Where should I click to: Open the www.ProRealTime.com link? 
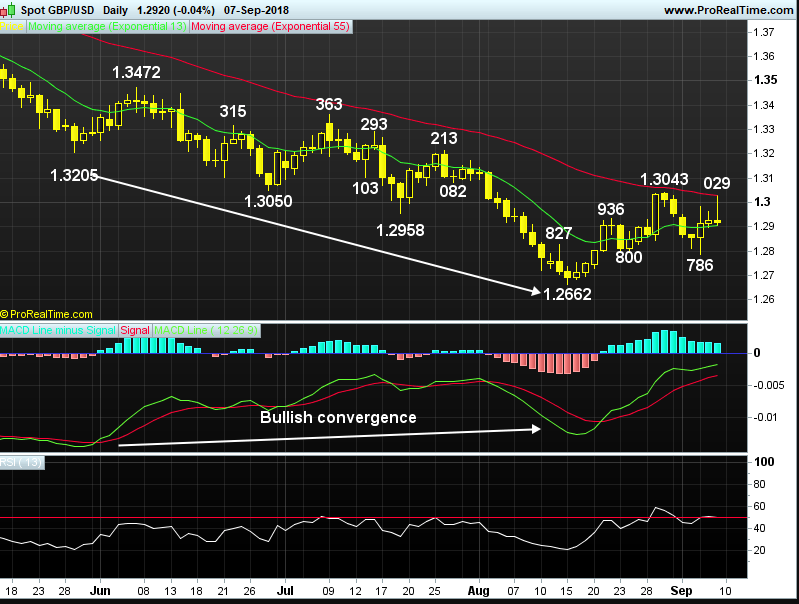pos(729,10)
